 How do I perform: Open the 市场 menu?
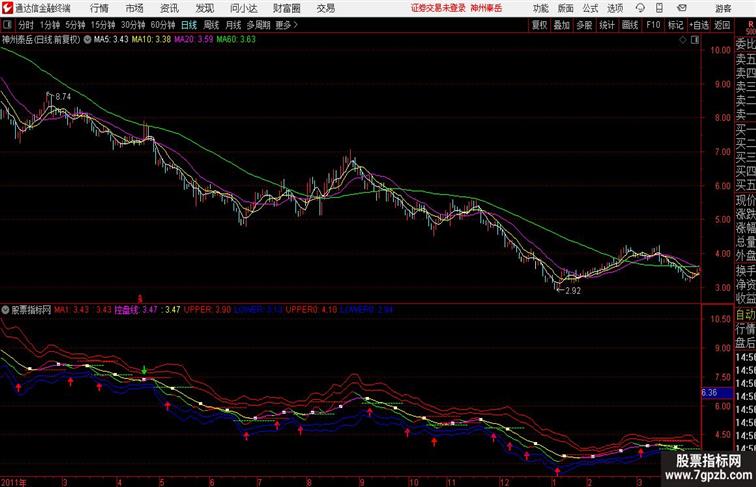134,8
